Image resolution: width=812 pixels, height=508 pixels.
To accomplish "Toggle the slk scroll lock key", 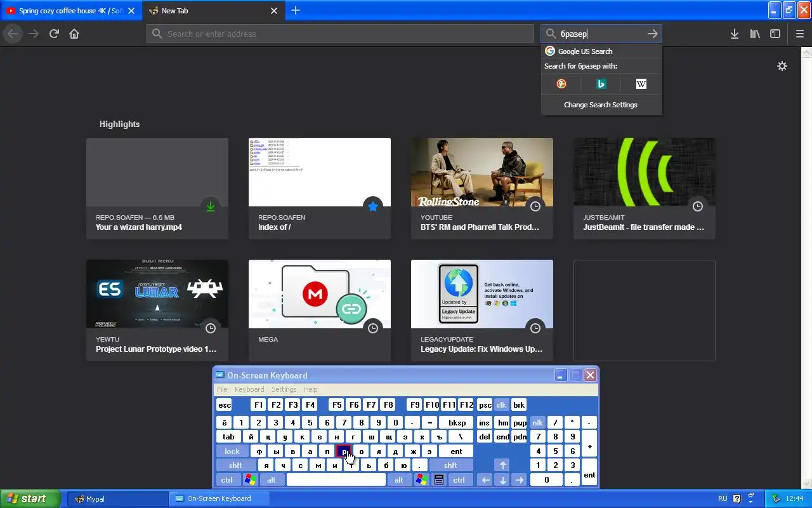I will [x=501, y=405].
